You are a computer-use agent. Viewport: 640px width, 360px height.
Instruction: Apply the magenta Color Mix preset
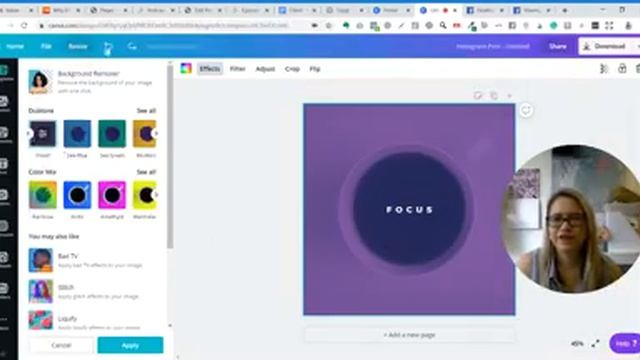click(x=112, y=195)
